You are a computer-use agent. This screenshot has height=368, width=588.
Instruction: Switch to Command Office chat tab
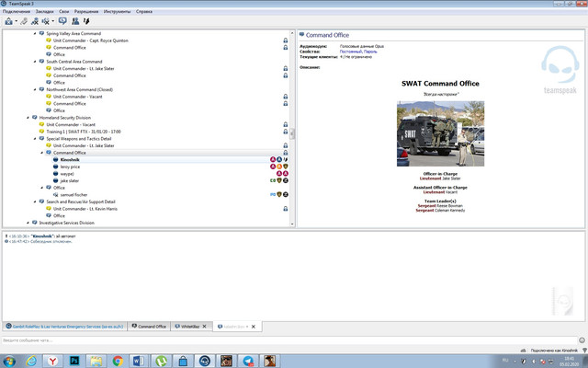(149, 327)
